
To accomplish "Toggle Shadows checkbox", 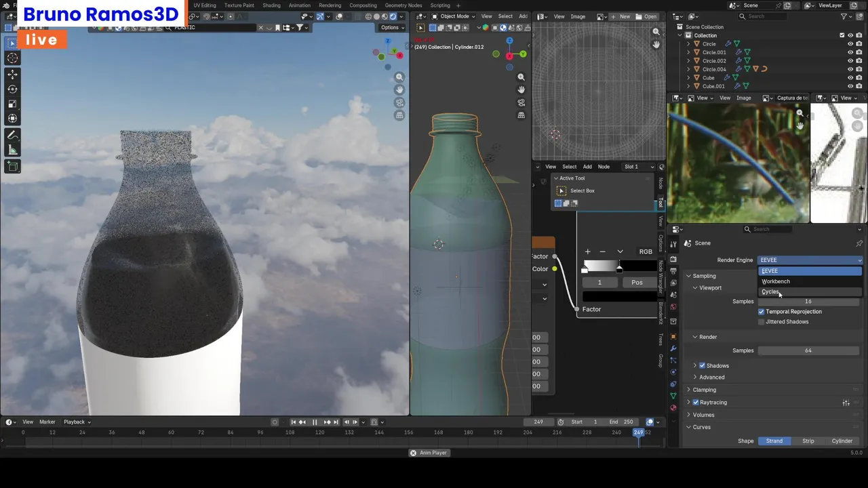I will (x=703, y=366).
